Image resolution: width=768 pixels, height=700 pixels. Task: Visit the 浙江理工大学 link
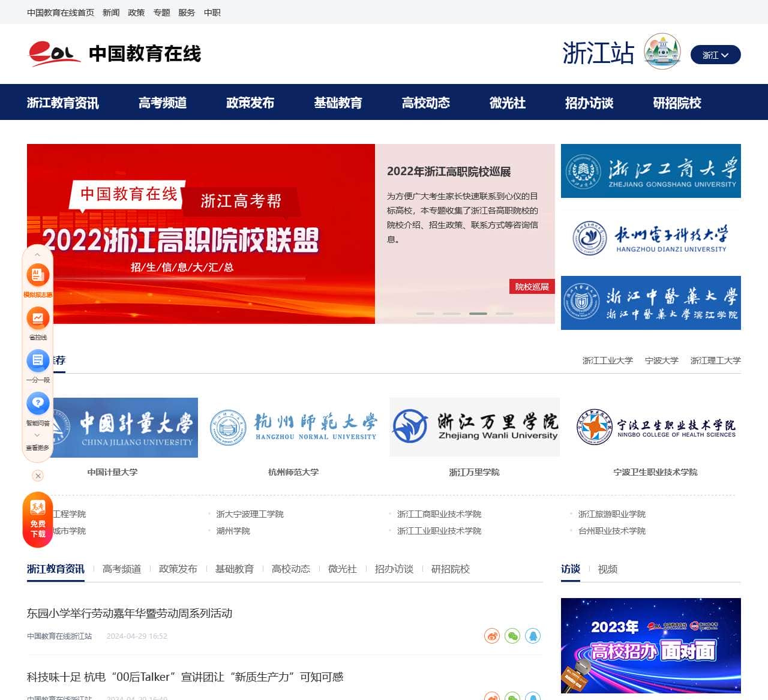click(x=716, y=360)
